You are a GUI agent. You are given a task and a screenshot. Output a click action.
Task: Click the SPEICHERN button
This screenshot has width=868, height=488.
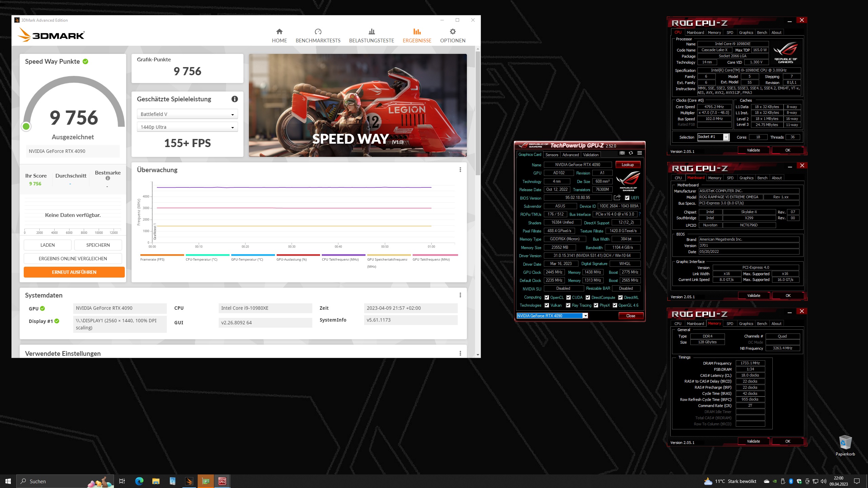click(x=98, y=245)
